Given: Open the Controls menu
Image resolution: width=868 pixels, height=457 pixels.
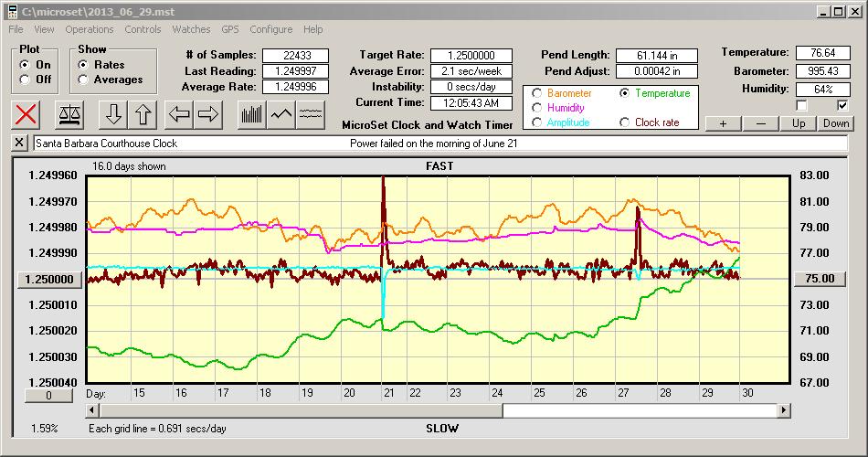Looking at the screenshot, I should (143, 29).
